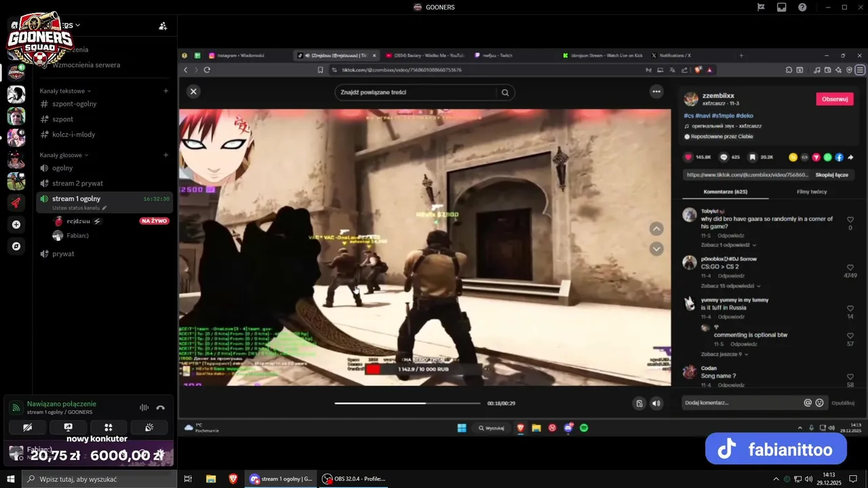Viewport: 868px width, 488px height.
Task: Open Discord help question mark icon
Action: coord(803,7)
